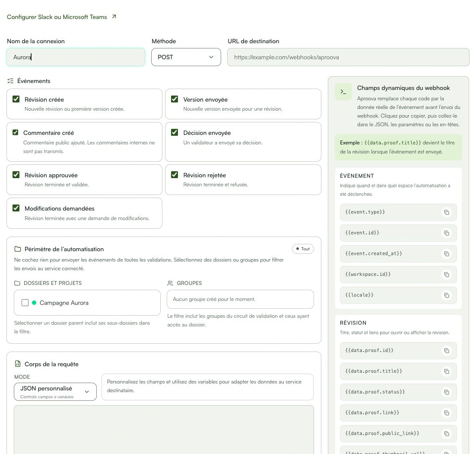
Task: Click the DOSSIERS ET PROJETS heading
Action: (53, 283)
